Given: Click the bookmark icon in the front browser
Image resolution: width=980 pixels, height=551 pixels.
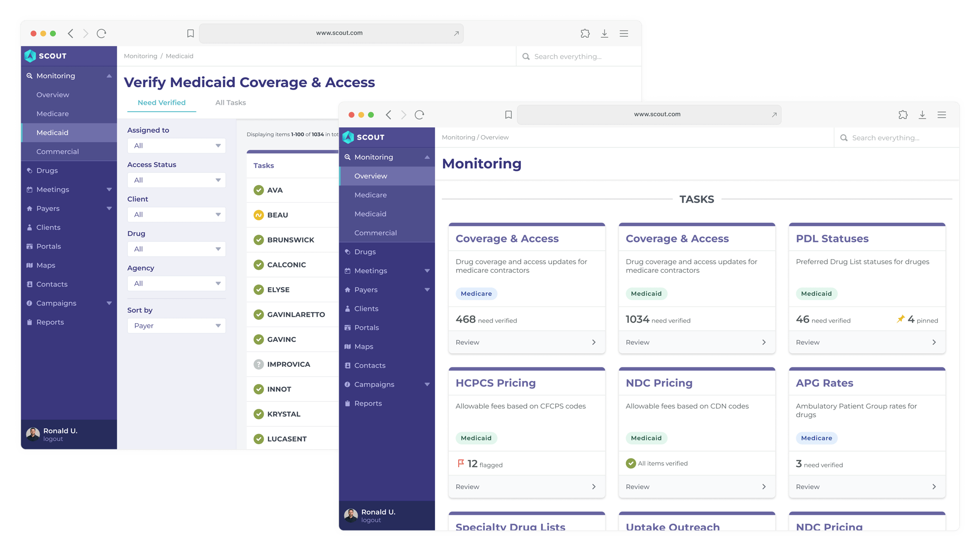Looking at the screenshot, I should pos(508,115).
